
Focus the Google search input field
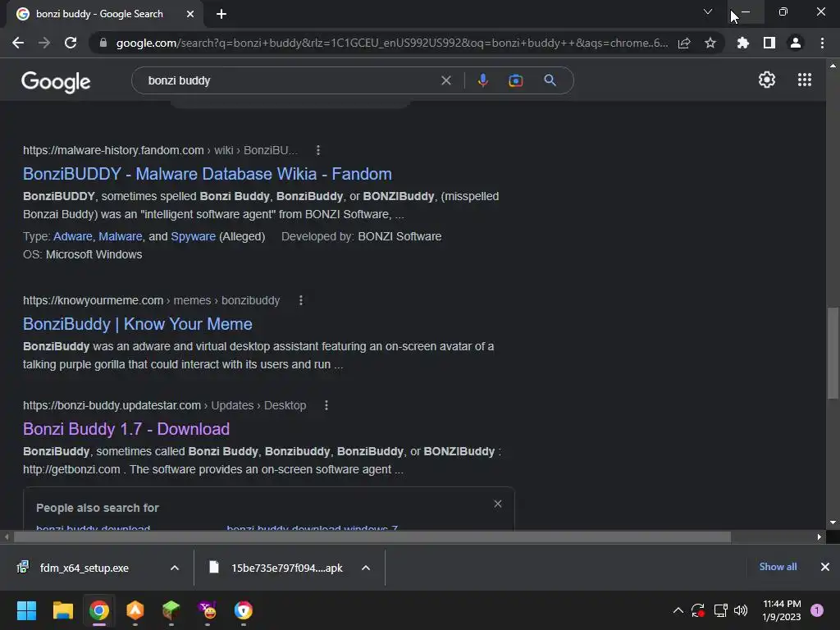pyautogui.click(x=290, y=81)
